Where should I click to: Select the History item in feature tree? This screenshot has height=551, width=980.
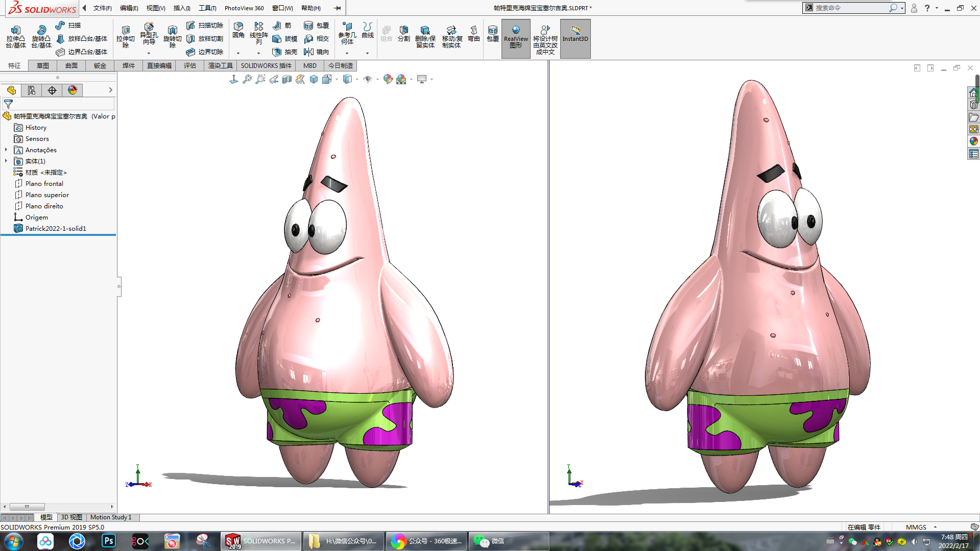pos(36,127)
